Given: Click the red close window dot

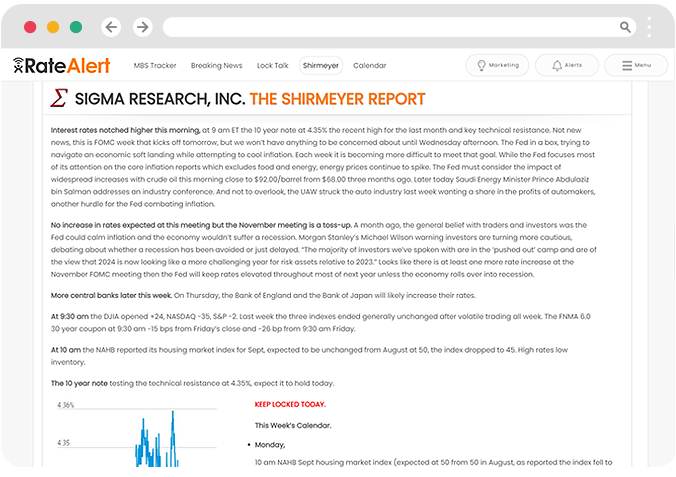Looking at the screenshot, I should click(30, 27).
